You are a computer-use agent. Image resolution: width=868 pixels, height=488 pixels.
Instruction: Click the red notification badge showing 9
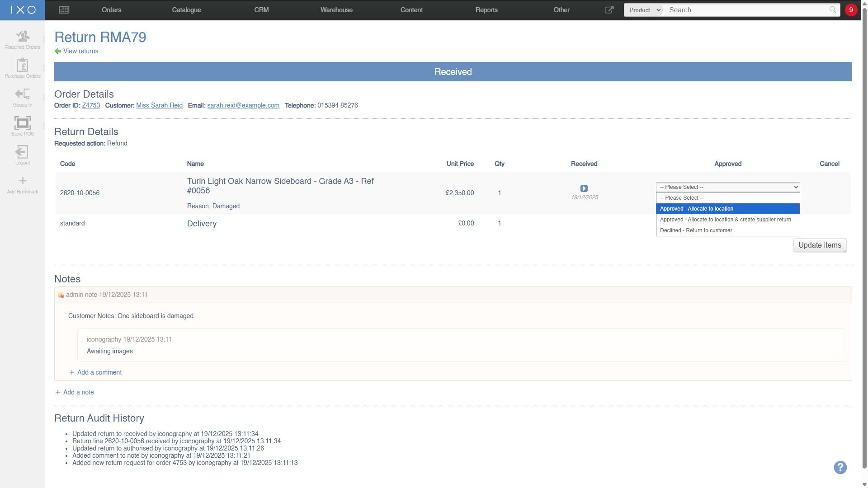(851, 10)
